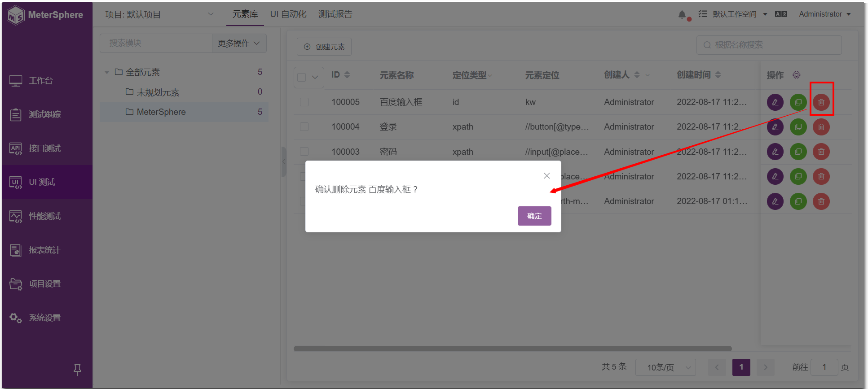This screenshot has height=392, width=868.
Task: Edit the 百度输入框 element row
Action: (775, 102)
